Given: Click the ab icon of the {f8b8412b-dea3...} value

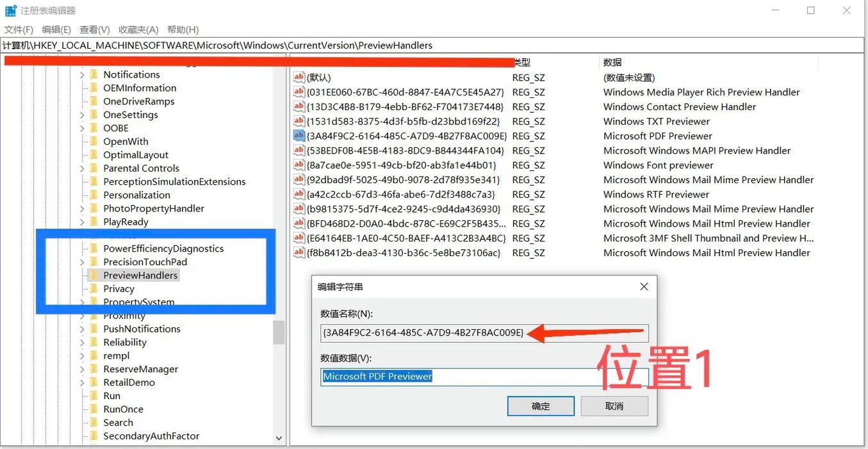Looking at the screenshot, I should pyautogui.click(x=299, y=252).
